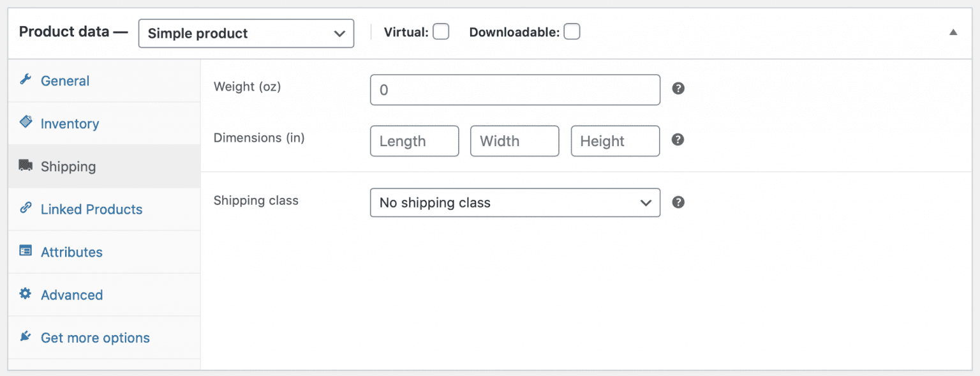
Task: Open the product type dropdown showing Simple product
Action: coord(246,33)
